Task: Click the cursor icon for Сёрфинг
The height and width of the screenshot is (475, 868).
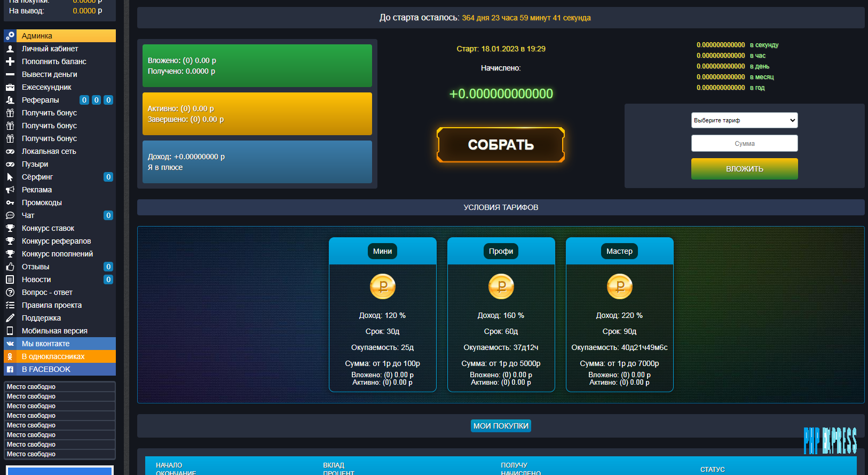Action: (10, 177)
